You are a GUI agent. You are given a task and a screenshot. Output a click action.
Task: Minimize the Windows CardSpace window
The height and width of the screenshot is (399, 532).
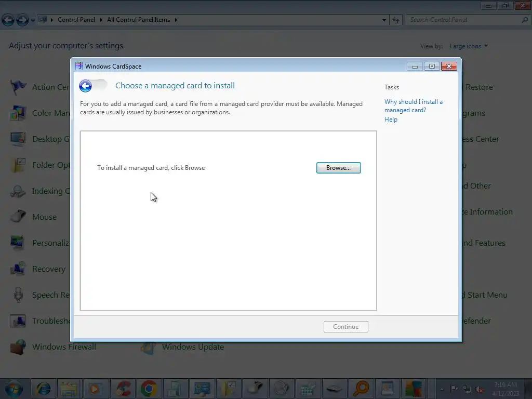pos(415,66)
